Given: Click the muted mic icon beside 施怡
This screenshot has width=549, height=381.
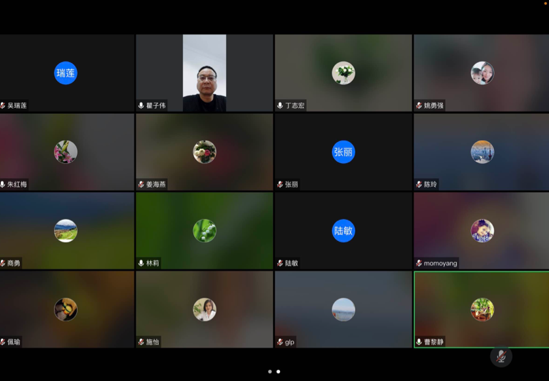Looking at the screenshot, I should point(141,342).
